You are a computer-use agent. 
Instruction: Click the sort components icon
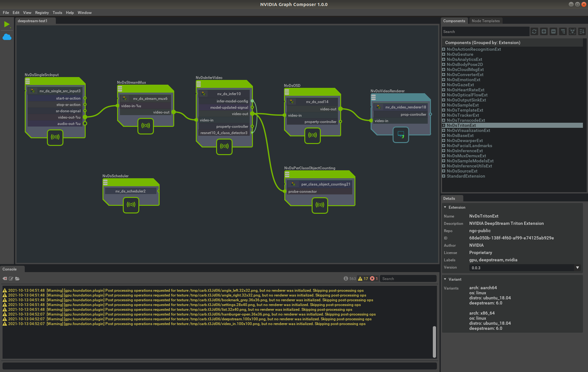[582, 31]
